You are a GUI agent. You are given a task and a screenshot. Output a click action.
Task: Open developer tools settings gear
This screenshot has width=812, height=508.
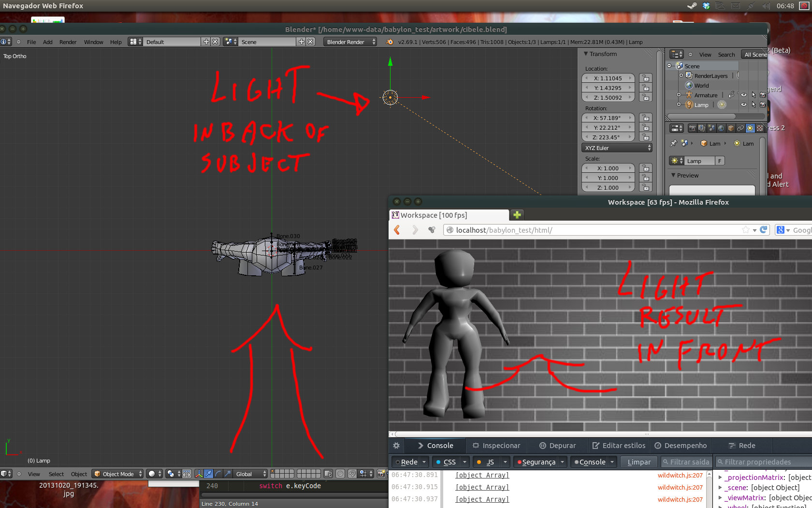[x=396, y=446]
